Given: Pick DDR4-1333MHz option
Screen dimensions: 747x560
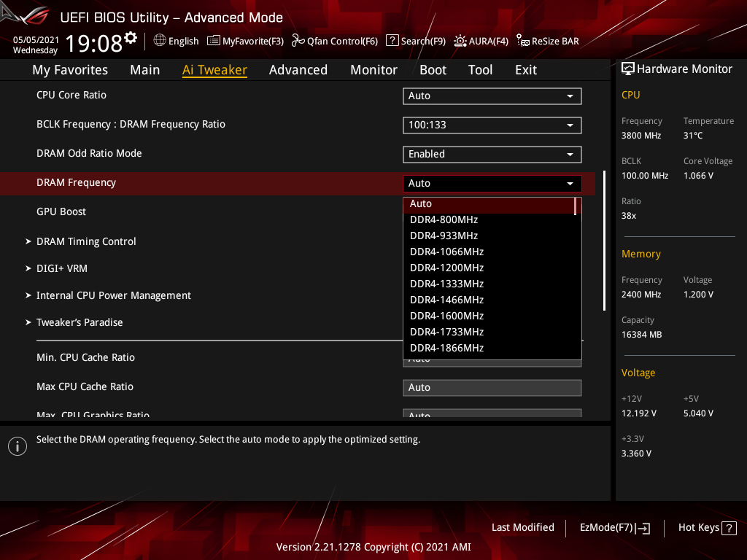Looking at the screenshot, I should pos(489,284).
